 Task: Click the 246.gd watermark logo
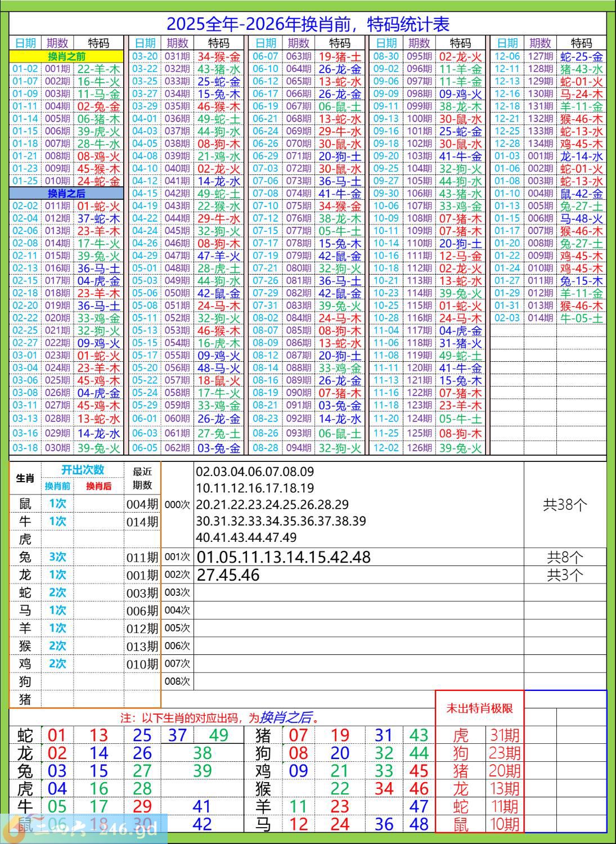tap(84, 827)
